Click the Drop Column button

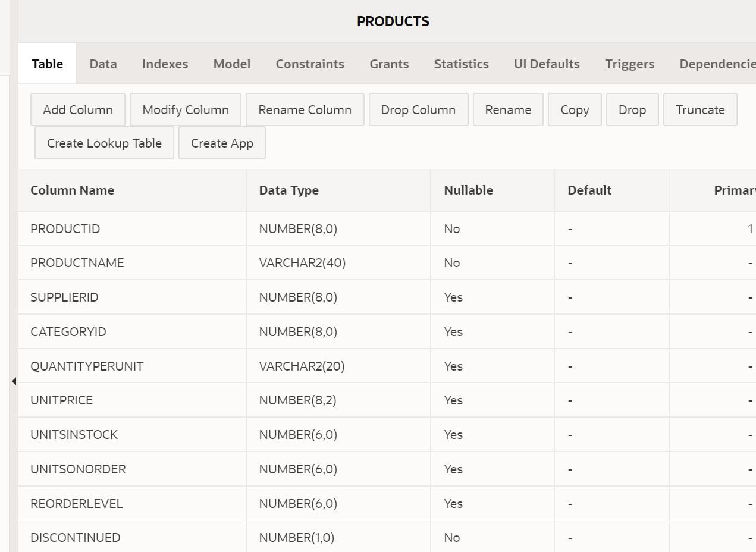(x=418, y=109)
